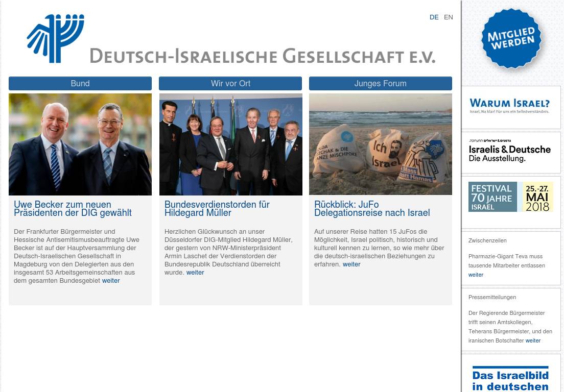
Task: Open Israelis & Deutsche exhibition banner
Action: 510,151
